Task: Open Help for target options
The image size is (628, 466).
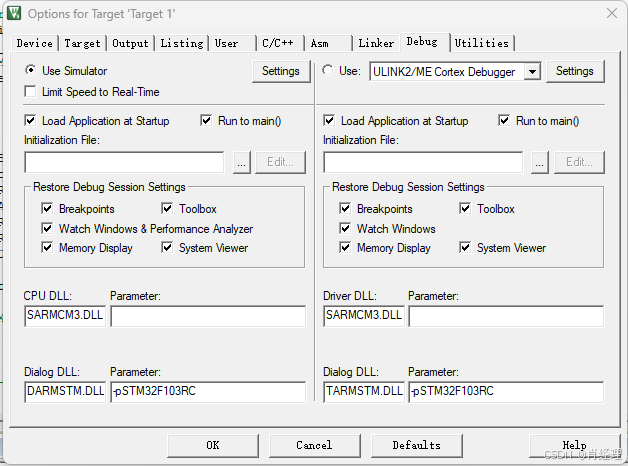Action: tap(575, 446)
